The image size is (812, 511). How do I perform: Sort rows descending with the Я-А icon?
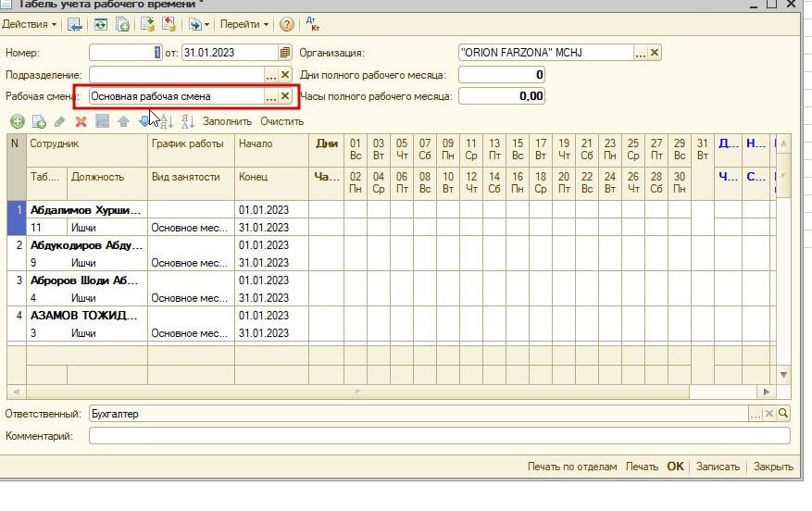tap(187, 121)
